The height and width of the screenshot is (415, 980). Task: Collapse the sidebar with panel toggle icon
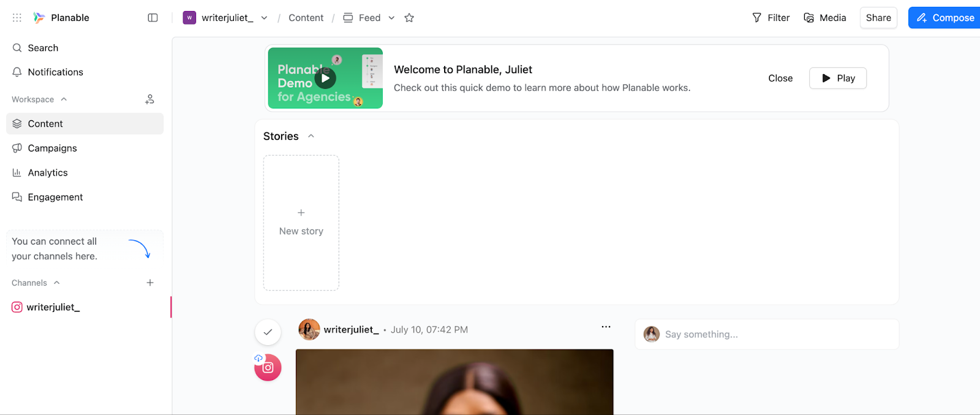tap(153, 18)
